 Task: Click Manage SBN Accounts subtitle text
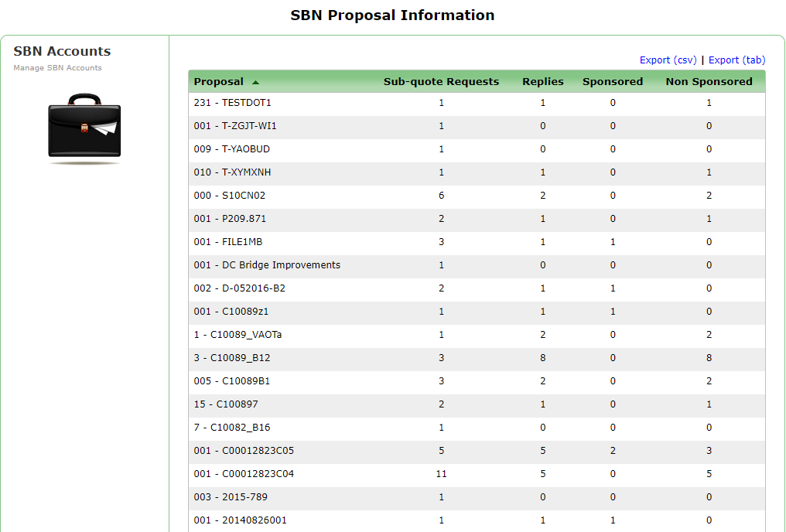(x=57, y=68)
